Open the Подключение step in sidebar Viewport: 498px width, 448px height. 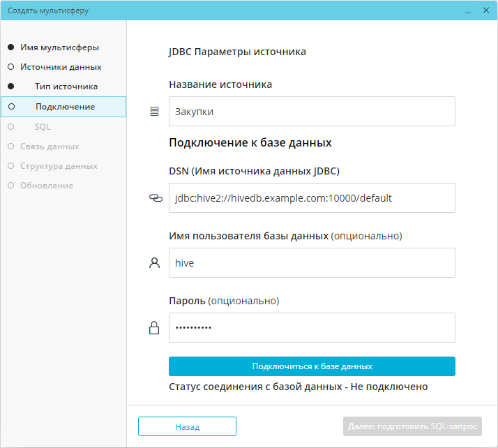[x=65, y=107]
